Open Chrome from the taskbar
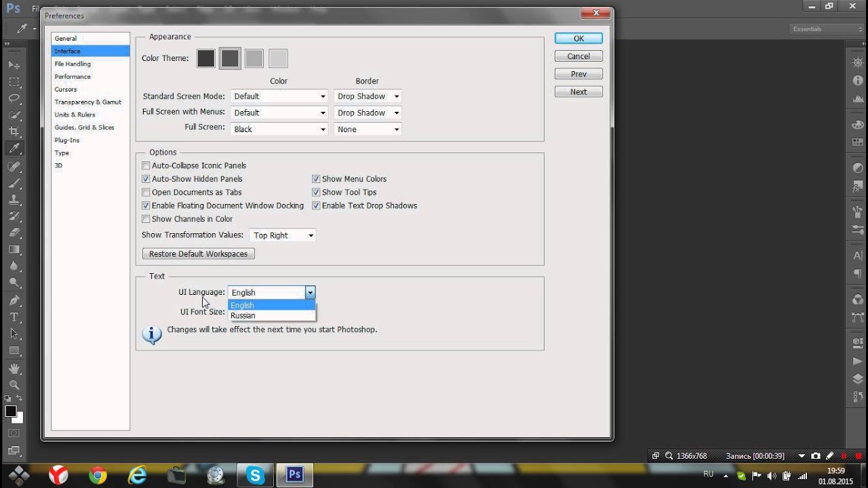Screen dimensions: 868x488 98,476
